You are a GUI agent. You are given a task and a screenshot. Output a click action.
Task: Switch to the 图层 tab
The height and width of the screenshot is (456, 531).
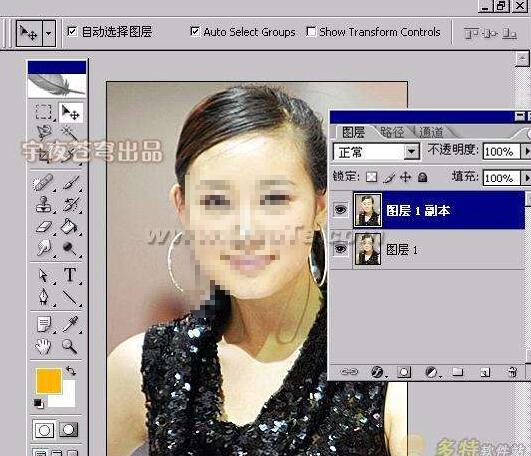[x=353, y=132]
